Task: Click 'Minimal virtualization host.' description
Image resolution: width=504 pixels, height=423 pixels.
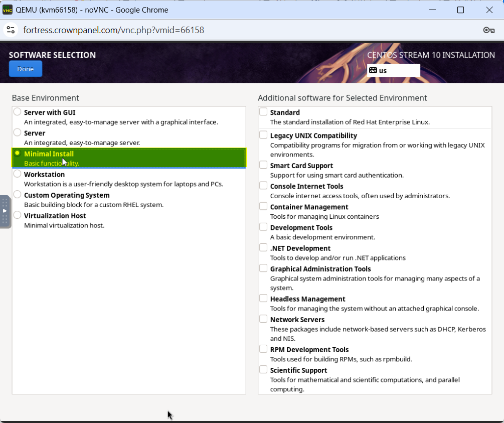Action: 64,225
